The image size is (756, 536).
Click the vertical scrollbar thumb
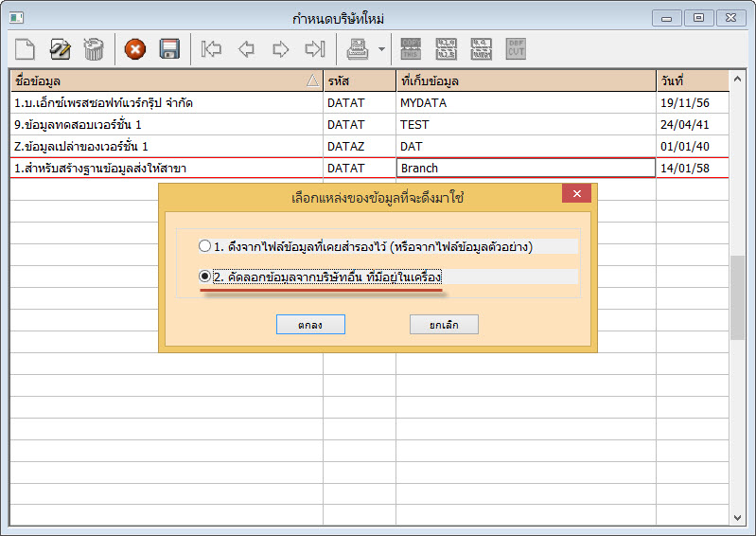pos(737,297)
